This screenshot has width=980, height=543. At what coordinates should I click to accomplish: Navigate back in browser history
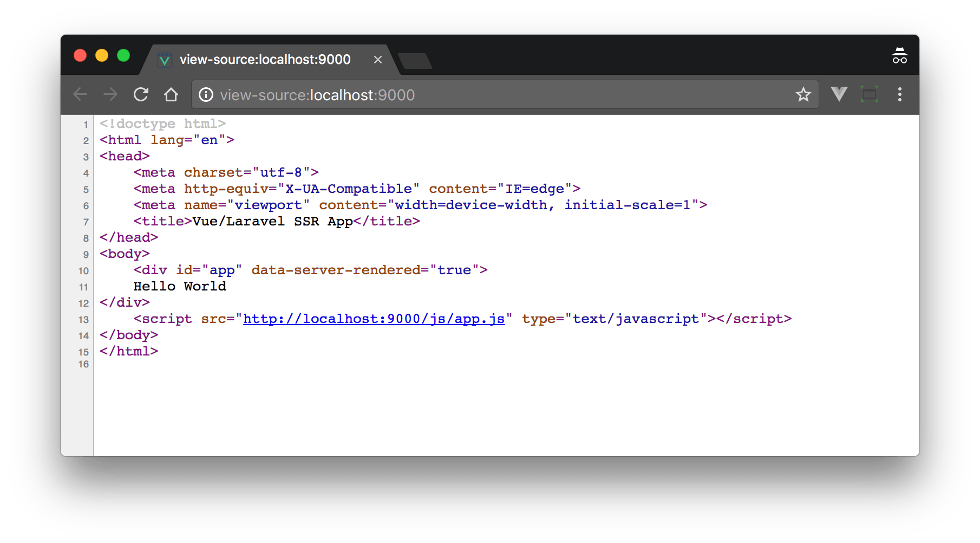(80, 94)
